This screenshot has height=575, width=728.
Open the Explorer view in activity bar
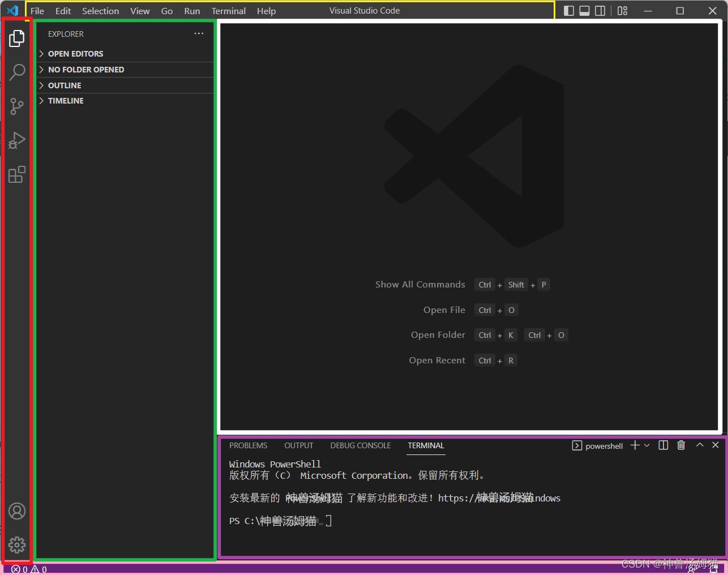tap(17, 38)
